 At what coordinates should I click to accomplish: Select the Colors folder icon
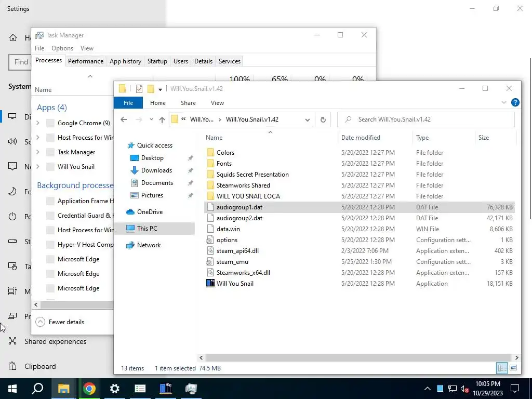tap(210, 152)
